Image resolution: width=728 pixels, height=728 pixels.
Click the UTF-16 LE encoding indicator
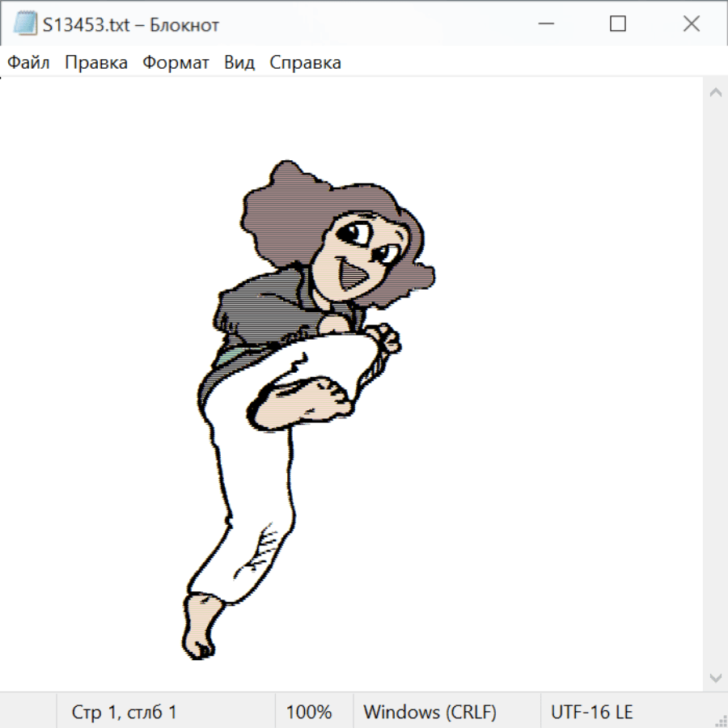591,712
